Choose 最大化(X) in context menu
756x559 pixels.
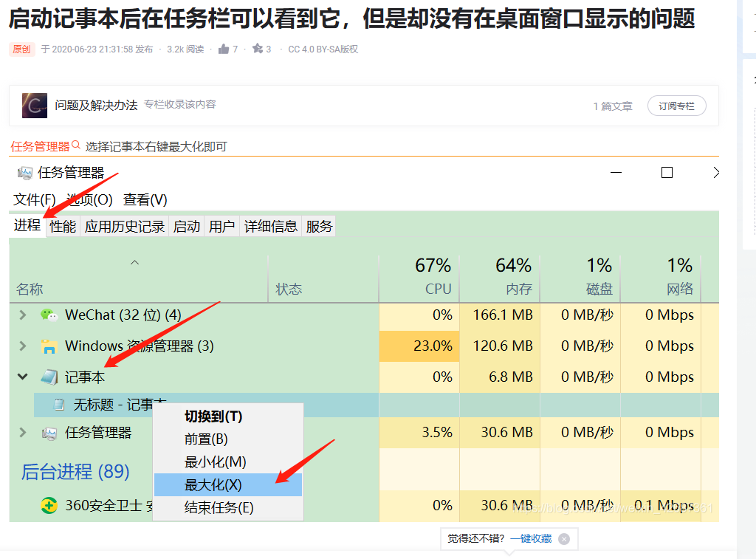click(x=228, y=484)
